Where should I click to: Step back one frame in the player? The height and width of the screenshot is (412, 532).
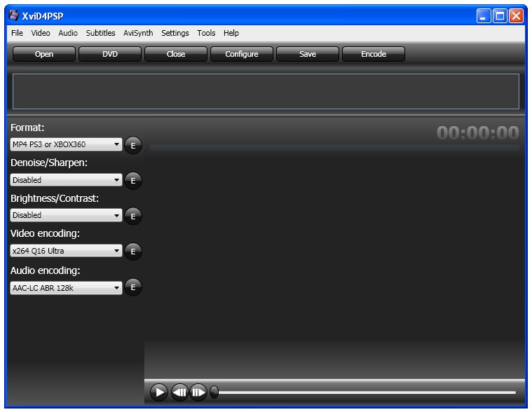pyautogui.click(x=179, y=392)
